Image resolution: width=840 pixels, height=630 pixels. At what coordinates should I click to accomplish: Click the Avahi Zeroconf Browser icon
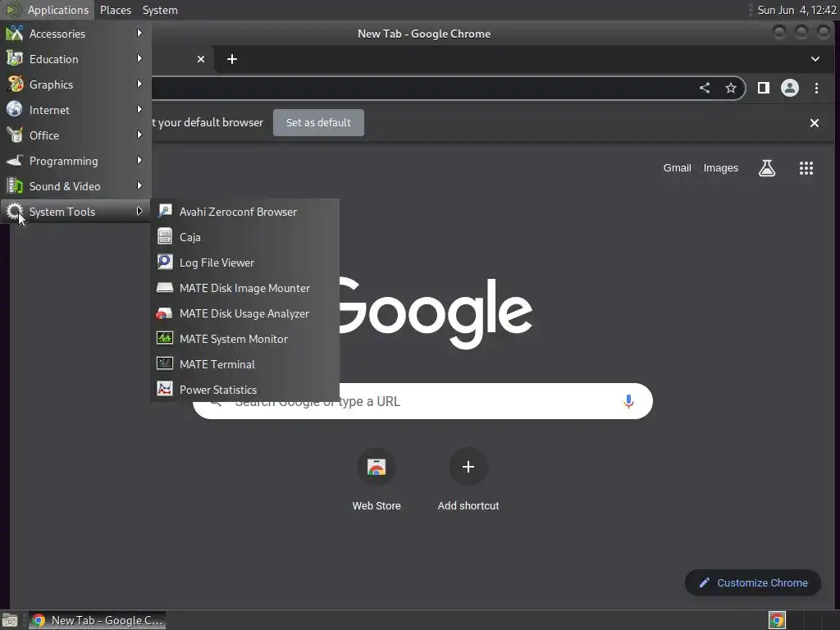164,211
